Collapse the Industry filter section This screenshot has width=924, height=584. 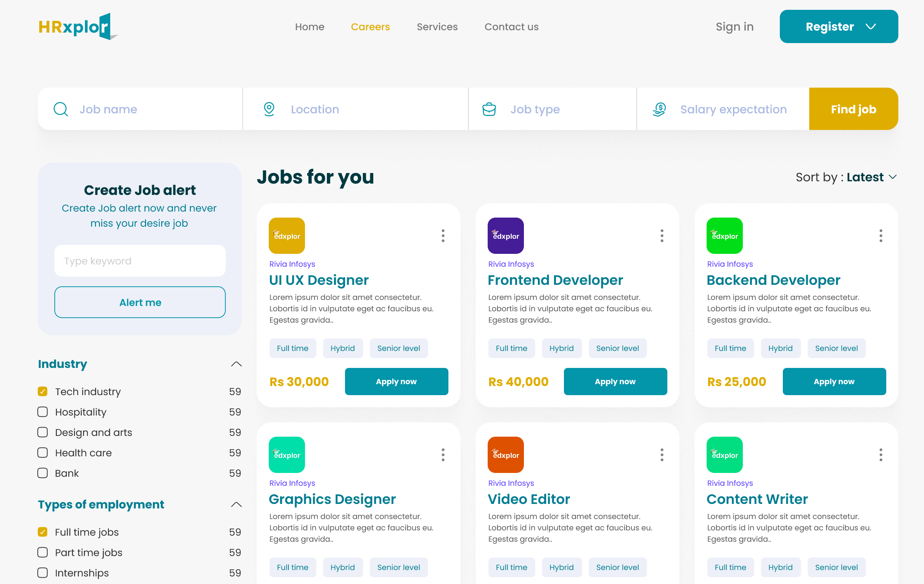coord(236,364)
